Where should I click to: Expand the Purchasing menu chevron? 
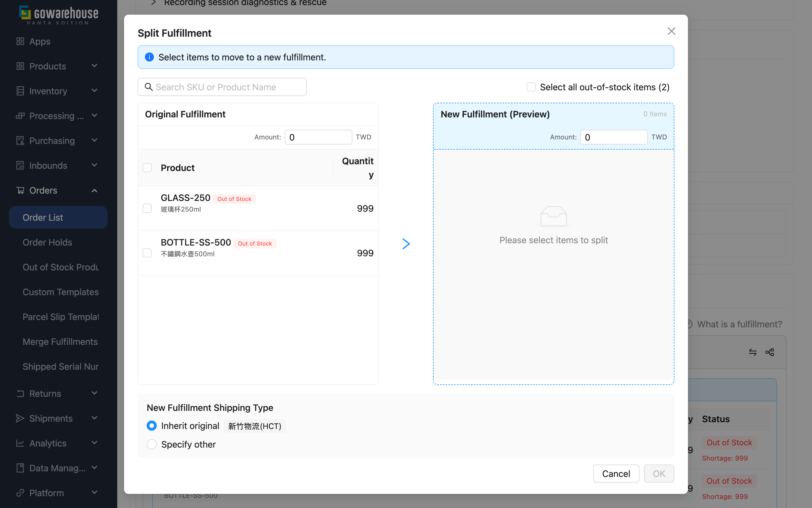point(95,141)
